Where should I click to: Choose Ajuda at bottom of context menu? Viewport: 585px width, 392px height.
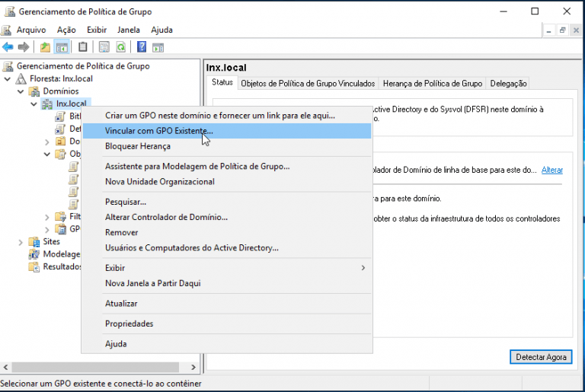(x=227, y=343)
